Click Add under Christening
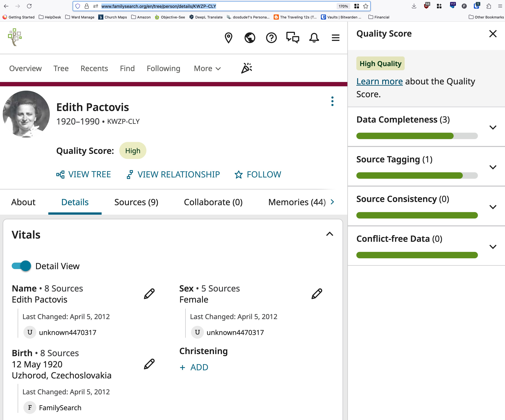Screen dimensions: 505x420 [x=194, y=367]
